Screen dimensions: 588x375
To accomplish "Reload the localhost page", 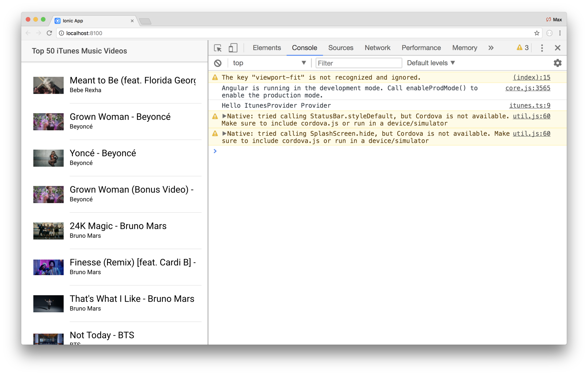I will pyautogui.click(x=49, y=33).
